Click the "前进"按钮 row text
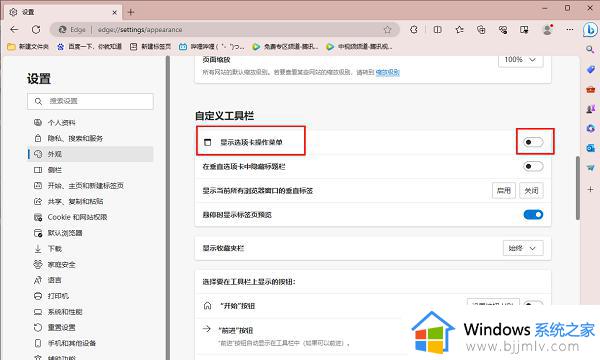The width and height of the screenshot is (600, 360). pos(236,331)
